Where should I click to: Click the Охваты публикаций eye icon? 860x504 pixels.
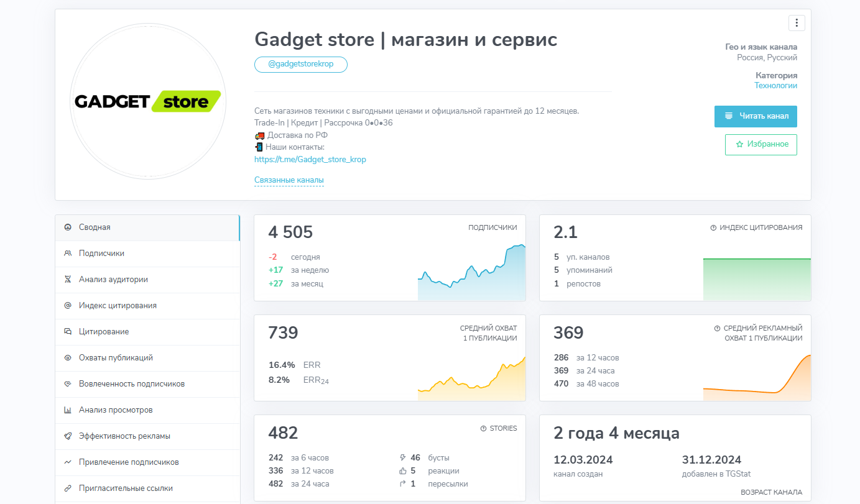(x=68, y=358)
